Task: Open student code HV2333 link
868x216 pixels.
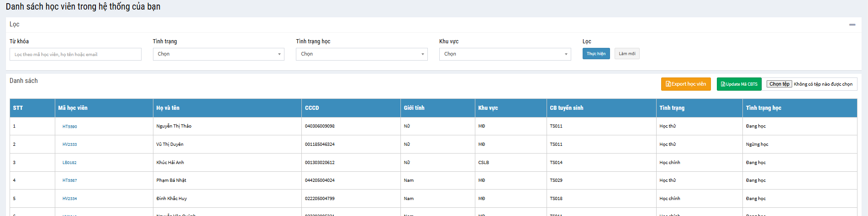Action: (70, 144)
